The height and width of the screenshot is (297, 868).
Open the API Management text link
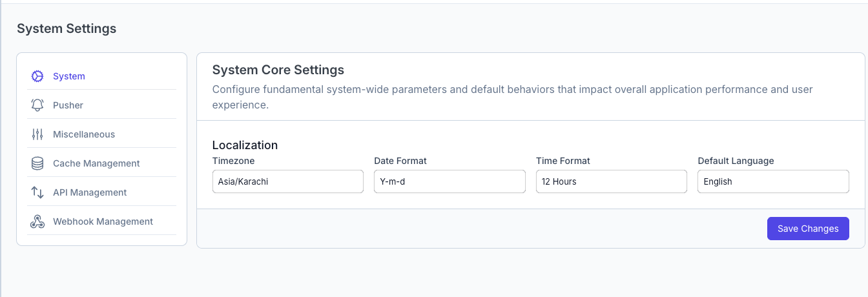pyautogui.click(x=90, y=192)
